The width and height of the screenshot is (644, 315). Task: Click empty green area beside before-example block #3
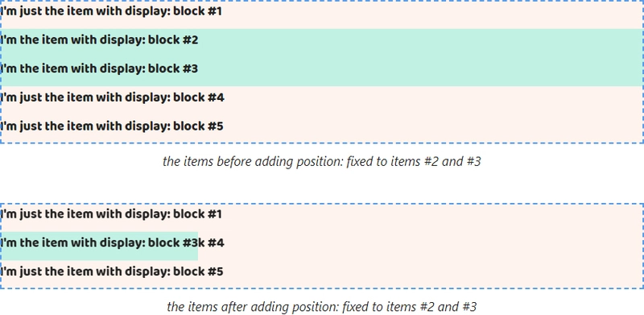pos(419,71)
